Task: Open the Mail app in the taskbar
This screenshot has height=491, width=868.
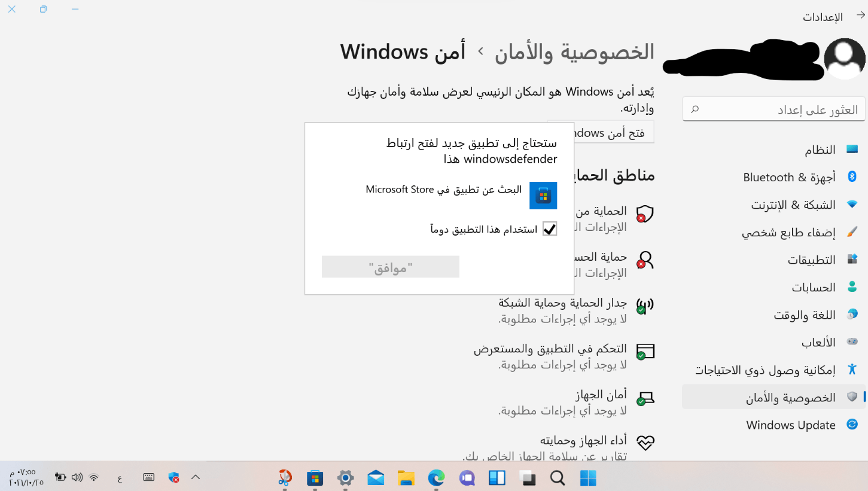Action: pyautogui.click(x=376, y=477)
